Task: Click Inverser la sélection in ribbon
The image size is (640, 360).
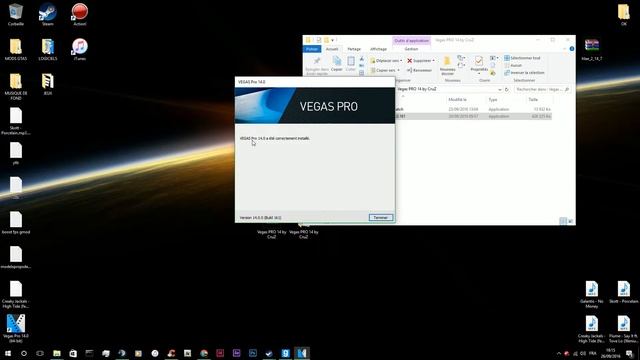Action: coord(524,73)
